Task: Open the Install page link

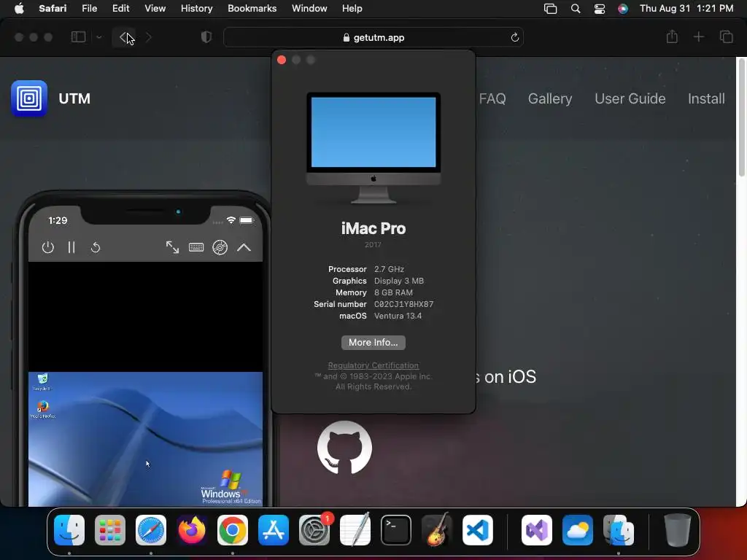Action: point(706,98)
